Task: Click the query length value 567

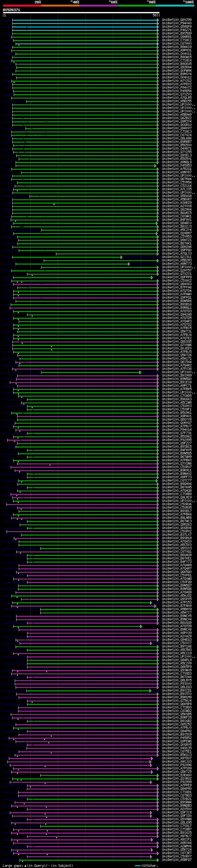Action: [155, 15]
